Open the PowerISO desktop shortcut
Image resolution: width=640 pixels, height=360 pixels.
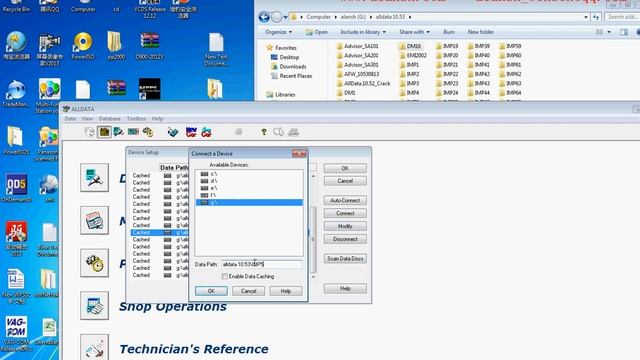click(83, 46)
